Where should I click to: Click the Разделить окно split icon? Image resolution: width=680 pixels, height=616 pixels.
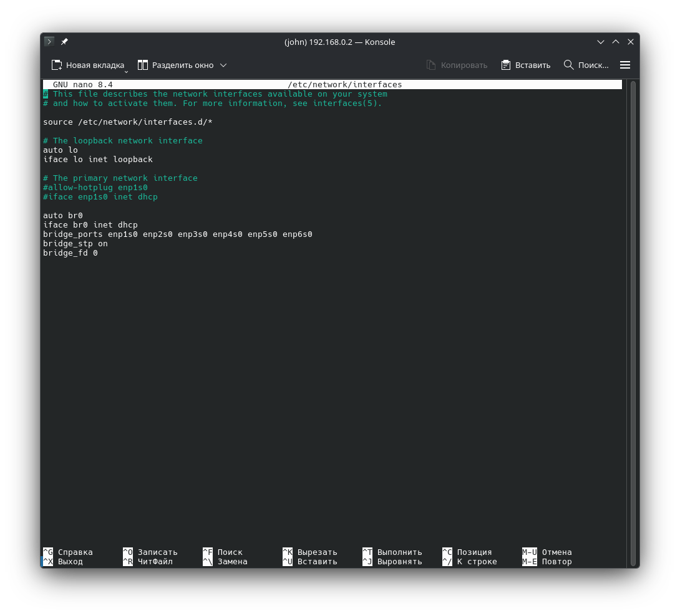coord(143,65)
